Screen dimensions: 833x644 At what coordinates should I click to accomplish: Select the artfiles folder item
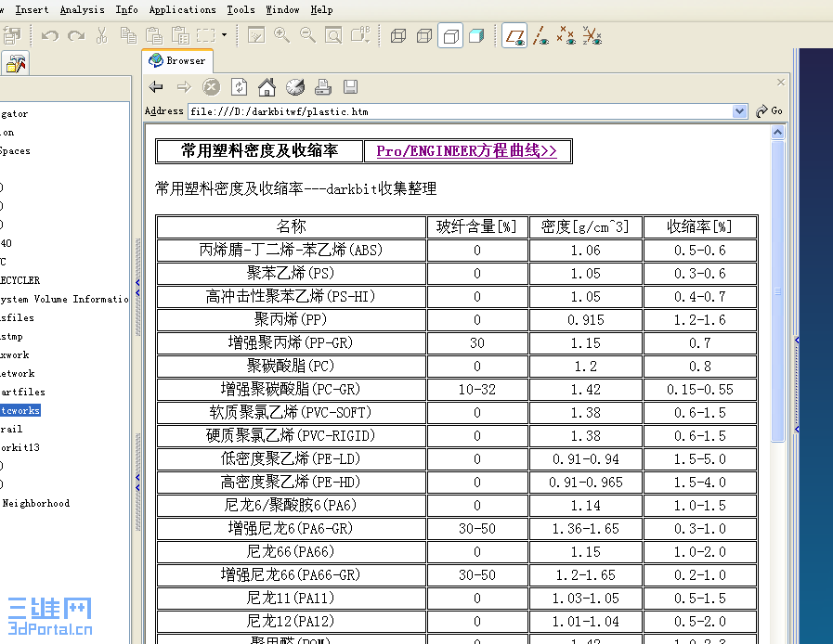coord(22,392)
